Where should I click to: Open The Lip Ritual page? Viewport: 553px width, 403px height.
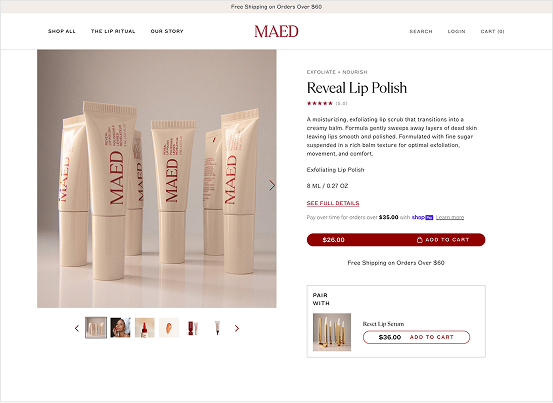tap(113, 31)
